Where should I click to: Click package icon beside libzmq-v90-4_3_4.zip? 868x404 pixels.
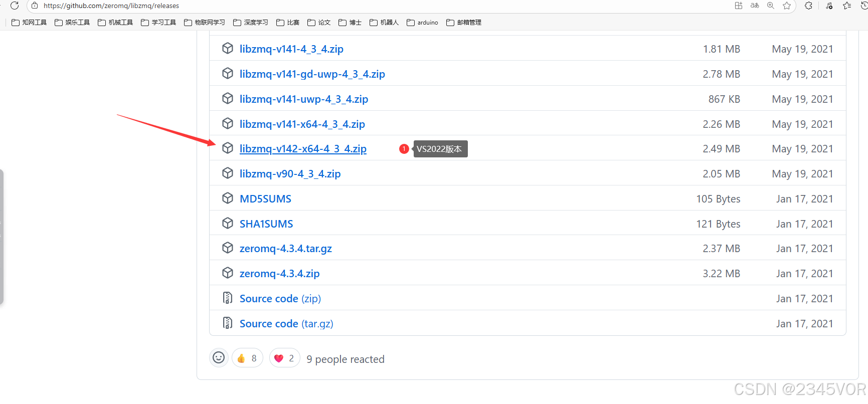click(228, 173)
